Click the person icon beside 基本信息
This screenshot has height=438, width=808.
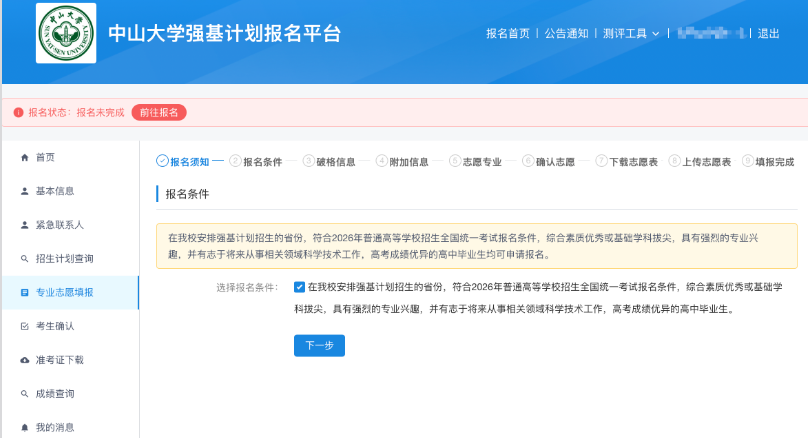pyautogui.click(x=25, y=191)
